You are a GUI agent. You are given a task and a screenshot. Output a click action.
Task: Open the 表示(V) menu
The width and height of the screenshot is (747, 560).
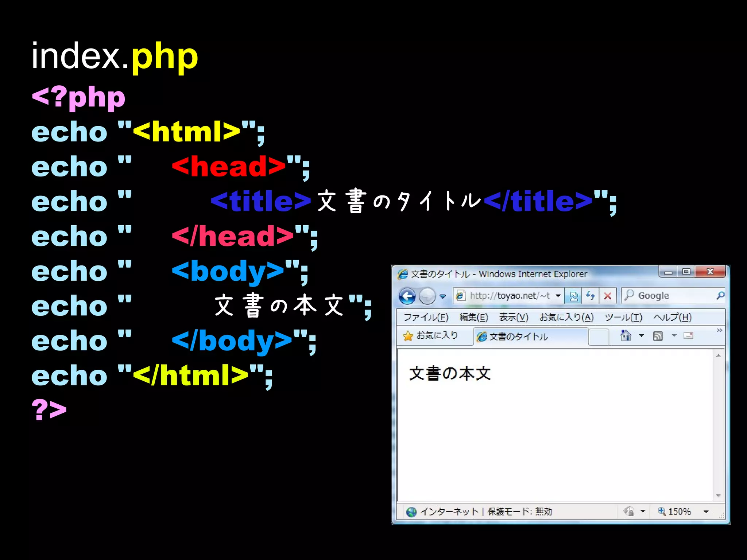[514, 317]
